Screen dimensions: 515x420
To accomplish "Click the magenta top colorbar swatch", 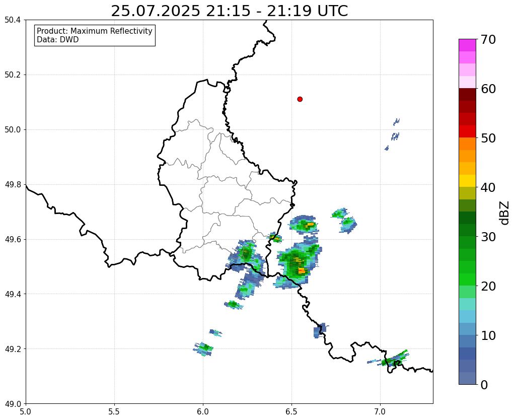I will point(467,45).
